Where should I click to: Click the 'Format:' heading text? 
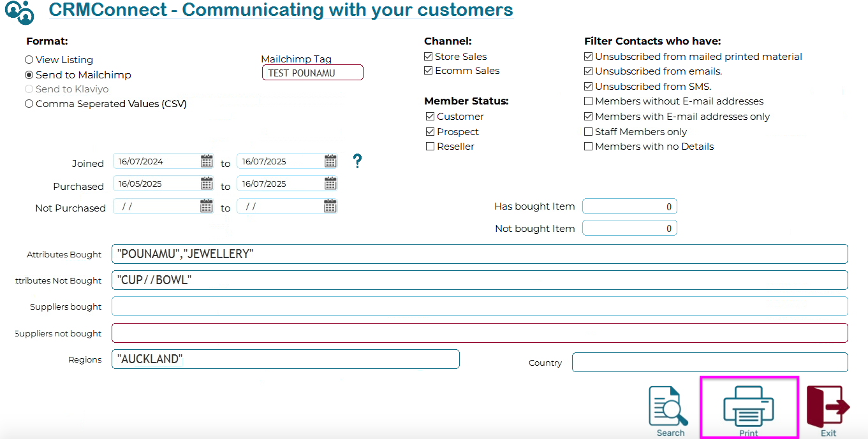click(47, 41)
